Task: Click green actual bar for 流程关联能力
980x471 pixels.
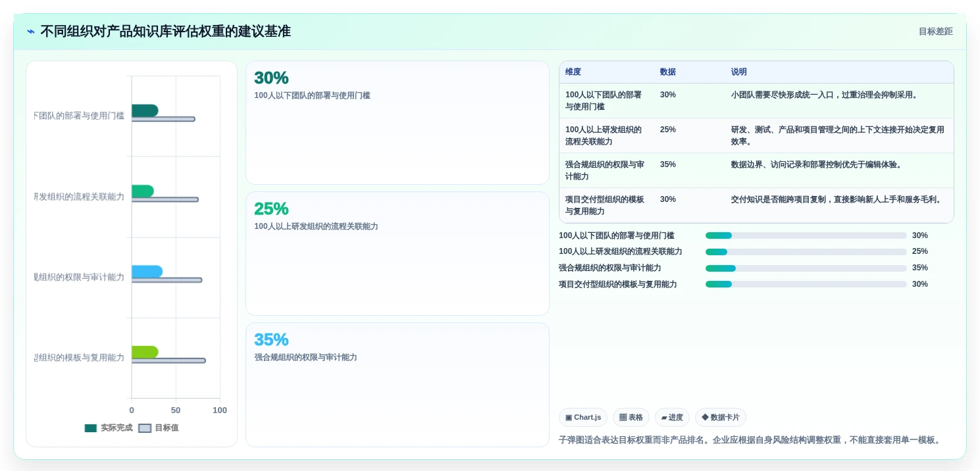Action: pos(143,191)
